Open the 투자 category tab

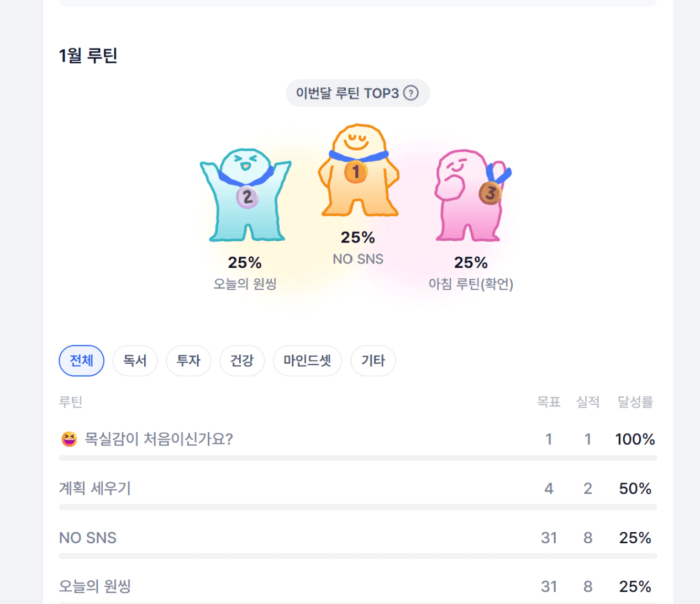coord(188,361)
